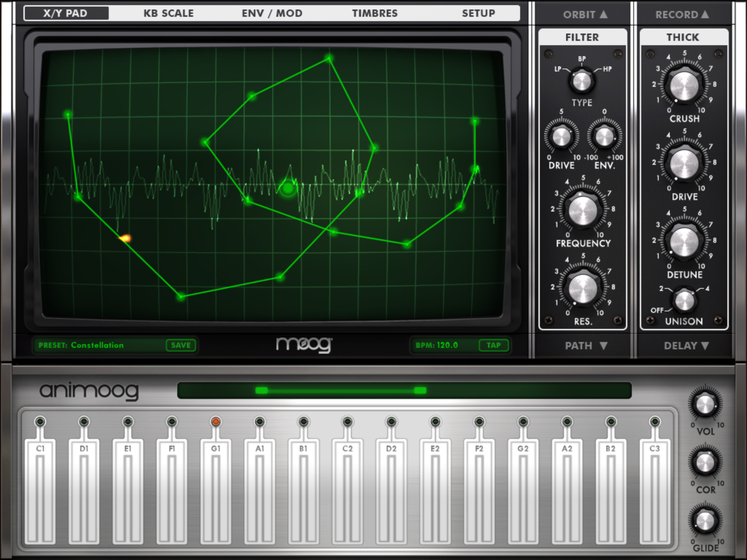
Task: Save the Constellation preset
Action: [181, 345]
